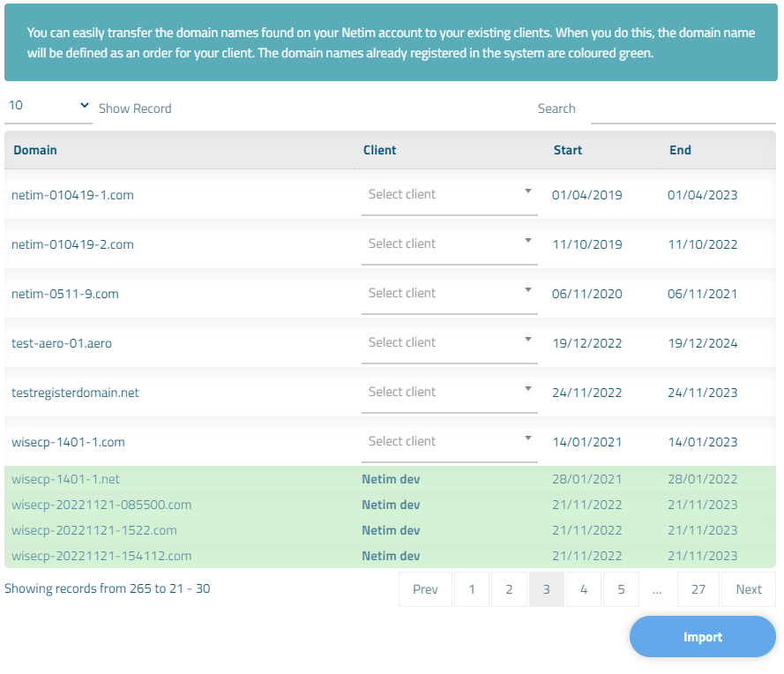Open Select client dropdown for test-aero-01.aero
Viewport: 784px width, 674px height.
pyautogui.click(x=450, y=343)
